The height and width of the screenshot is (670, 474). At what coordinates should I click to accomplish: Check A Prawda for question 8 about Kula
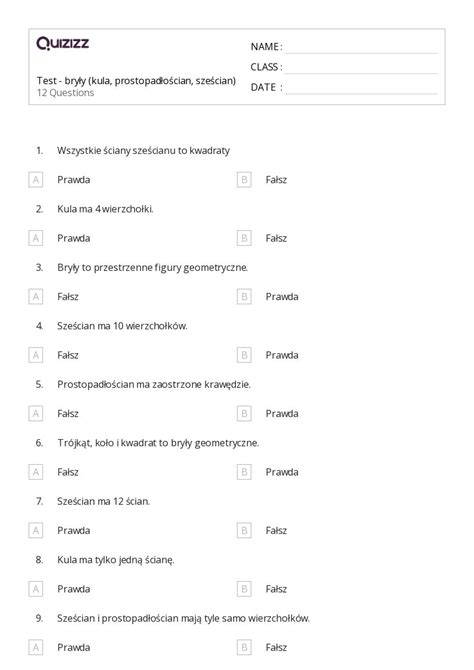point(35,590)
